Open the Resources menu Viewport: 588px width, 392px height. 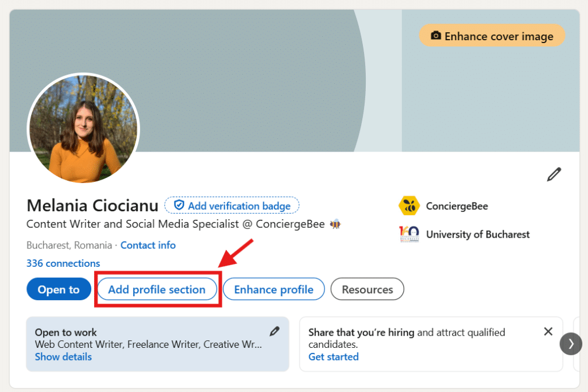pyautogui.click(x=367, y=289)
